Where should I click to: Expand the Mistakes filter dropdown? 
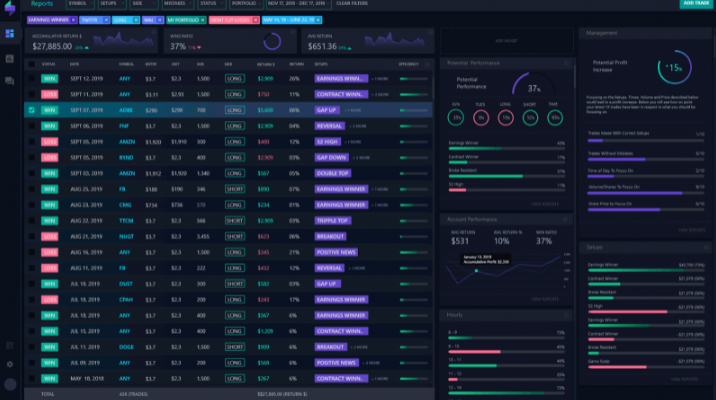coord(178,4)
